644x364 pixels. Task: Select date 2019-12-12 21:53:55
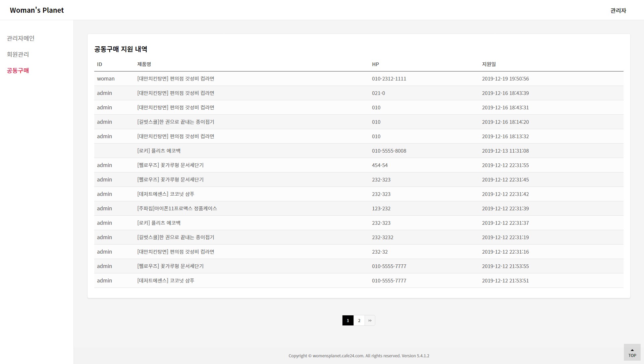(505, 266)
